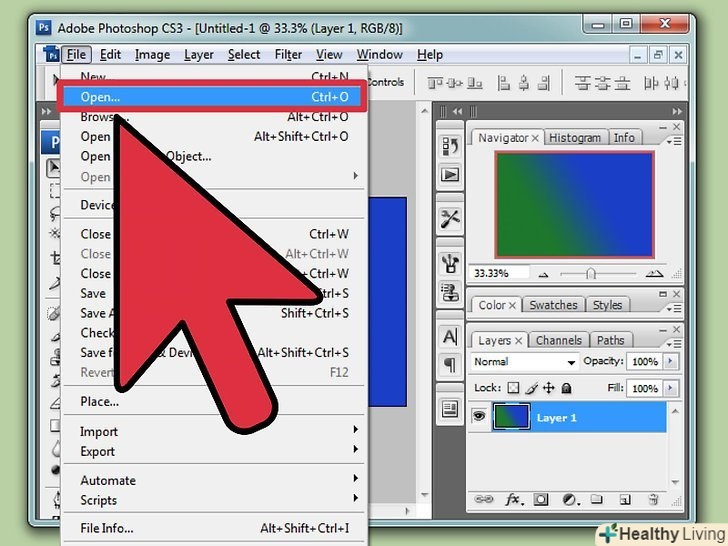This screenshot has height=546, width=728.
Task: Toggle Layer 1 visibility eye
Action: click(479, 416)
